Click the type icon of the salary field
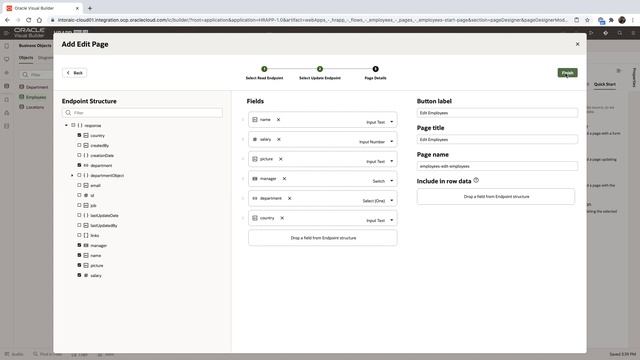The width and height of the screenshot is (640, 360). coord(255,139)
